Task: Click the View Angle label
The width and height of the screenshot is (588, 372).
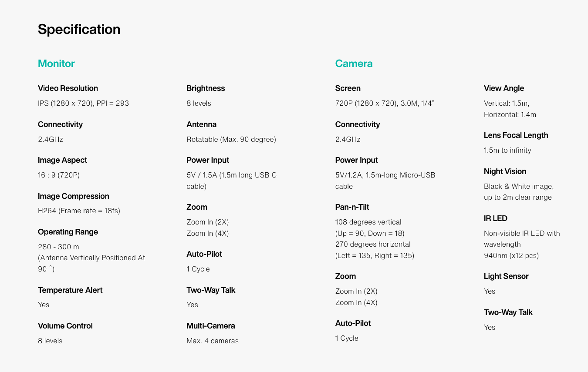Action: [x=504, y=88]
